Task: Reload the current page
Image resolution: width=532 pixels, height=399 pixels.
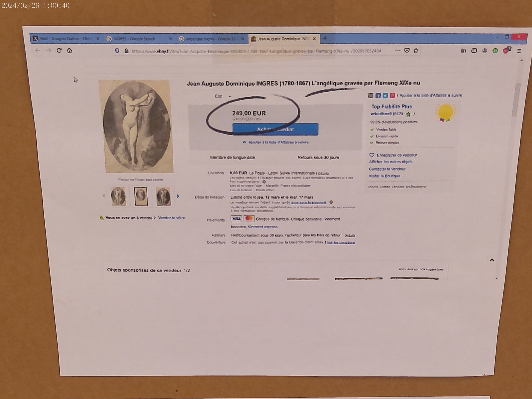Action: pos(59,51)
